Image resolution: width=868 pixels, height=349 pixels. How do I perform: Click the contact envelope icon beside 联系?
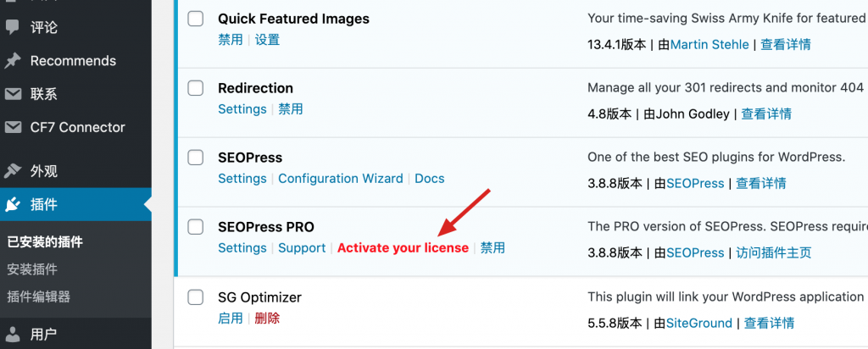[13, 94]
